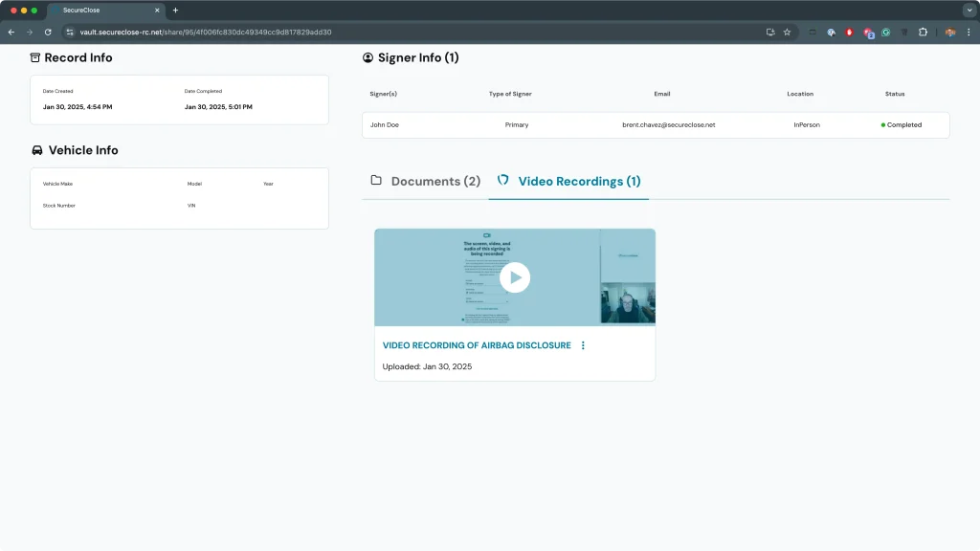Close the SecureClose tab
This screenshot has height=551, width=980.
tap(157, 10)
